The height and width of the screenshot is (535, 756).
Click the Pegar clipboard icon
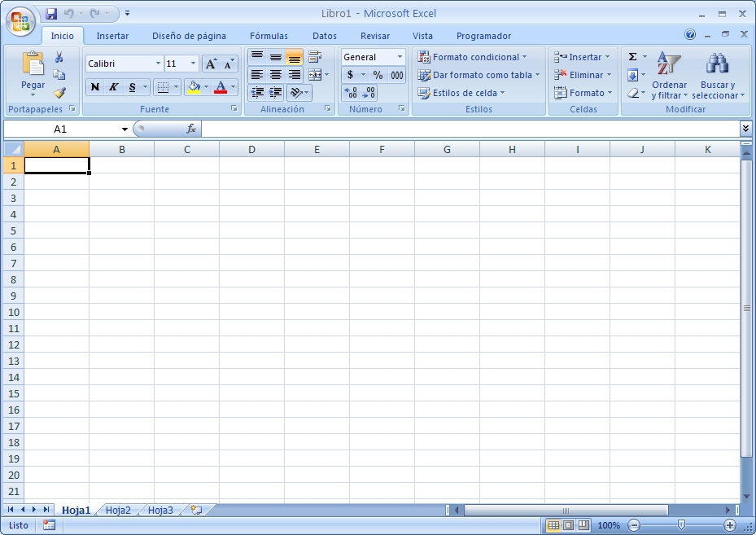(x=33, y=64)
